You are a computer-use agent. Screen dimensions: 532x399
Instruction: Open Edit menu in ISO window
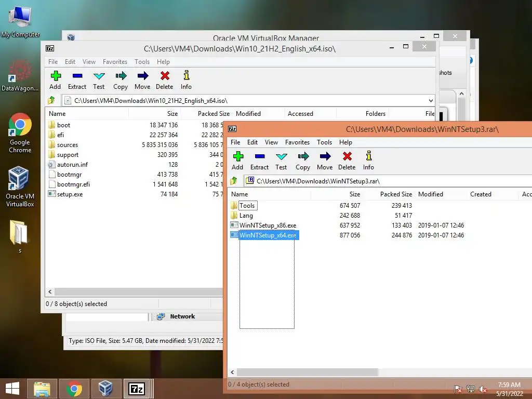70,62
